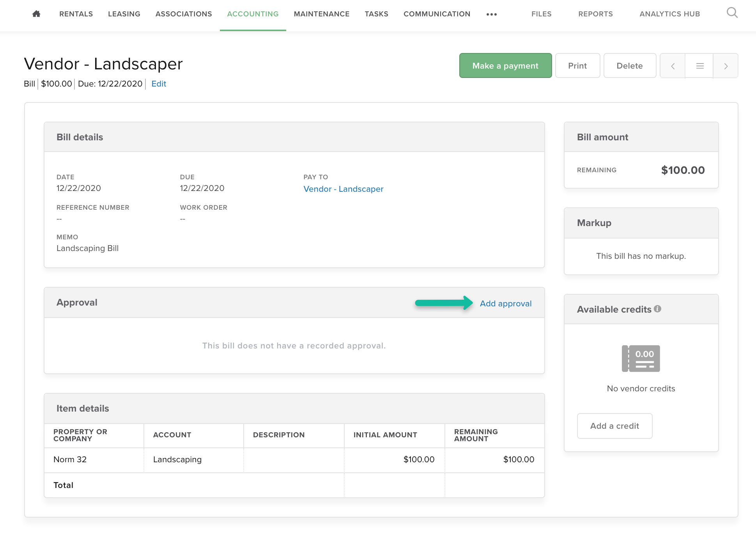
Task: Go to next bill arrow
Action: [726, 66]
